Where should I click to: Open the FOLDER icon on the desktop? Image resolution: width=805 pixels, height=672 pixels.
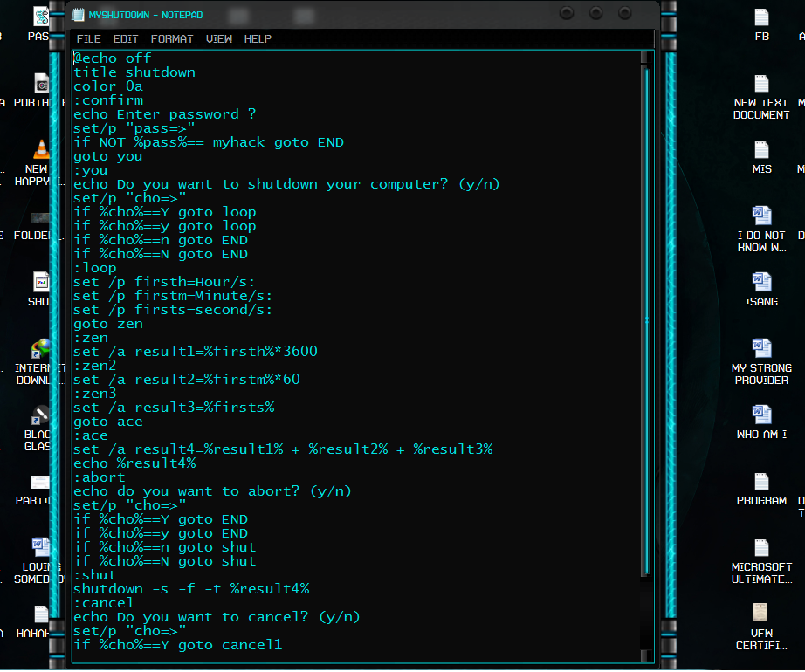point(41,216)
